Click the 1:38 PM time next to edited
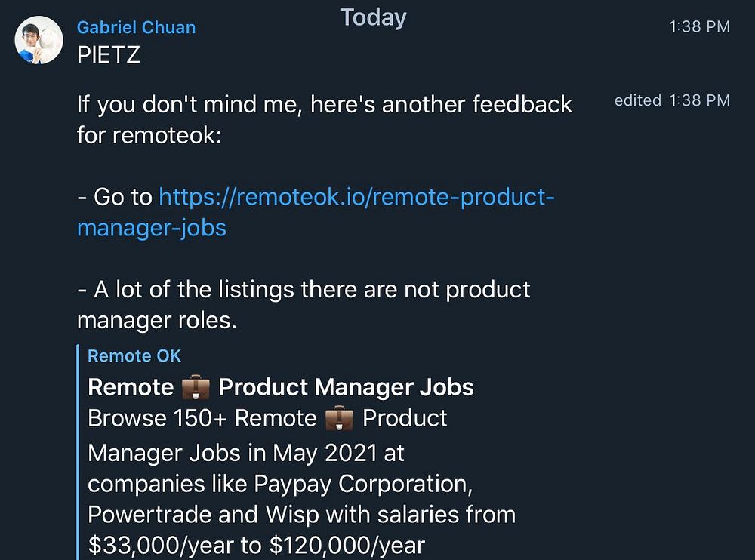Viewport: 755px width, 560px height. (700, 100)
